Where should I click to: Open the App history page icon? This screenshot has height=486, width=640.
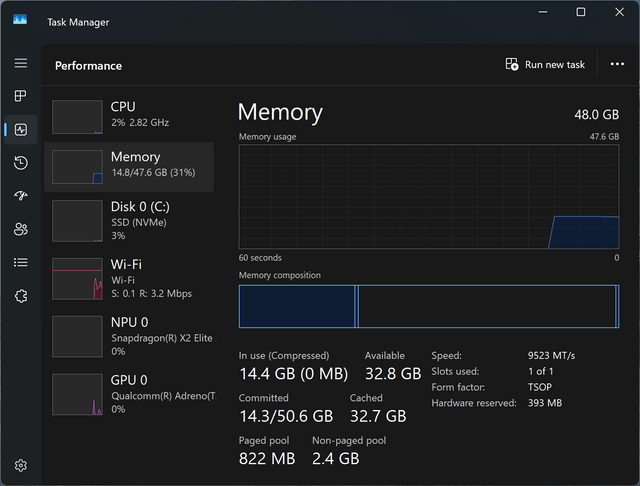pyautogui.click(x=21, y=163)
